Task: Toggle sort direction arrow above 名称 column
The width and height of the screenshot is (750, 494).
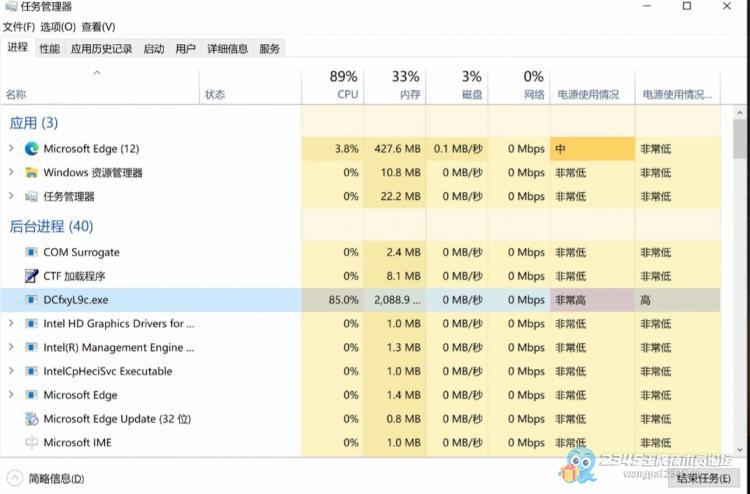Action: (x=97, y=73)
